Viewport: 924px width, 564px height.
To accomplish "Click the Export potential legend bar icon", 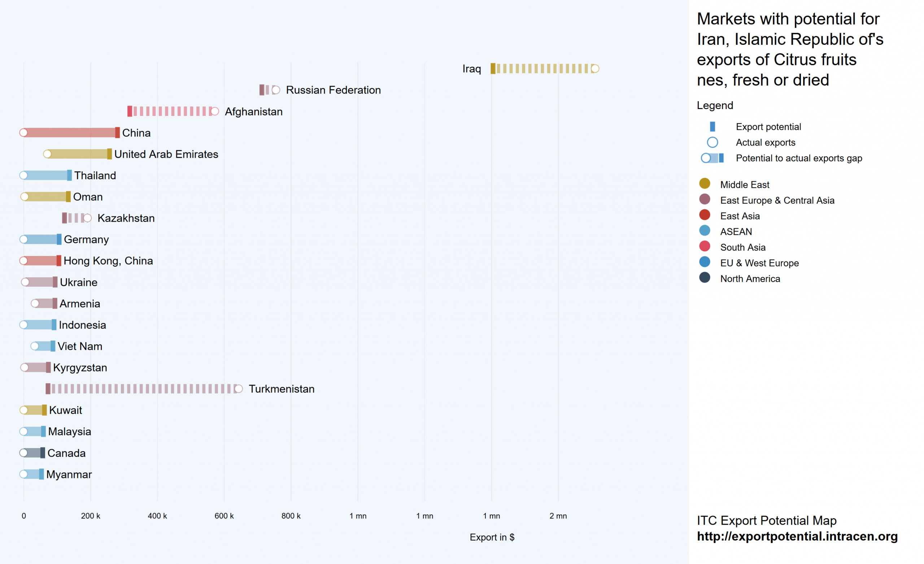I will (x=712, y=127).
